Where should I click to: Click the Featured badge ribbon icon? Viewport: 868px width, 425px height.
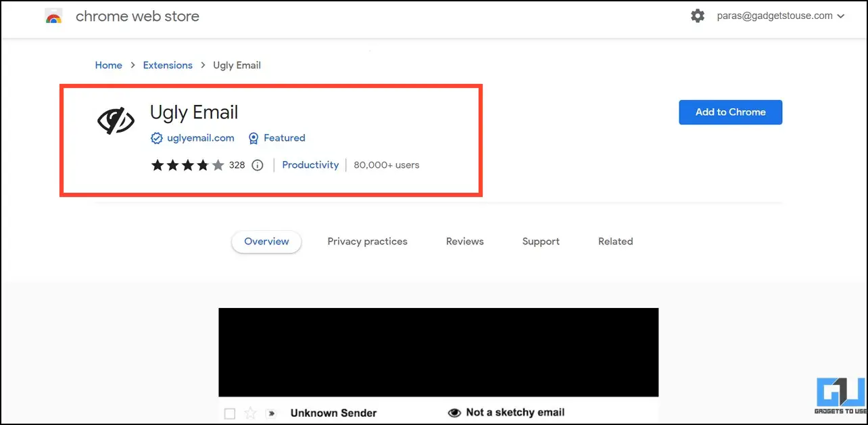(254, 138)
